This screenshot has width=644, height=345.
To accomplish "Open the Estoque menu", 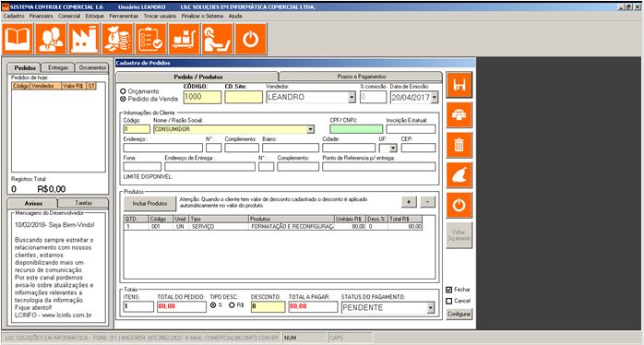I will pyautogui.click(x=94, y=16).
